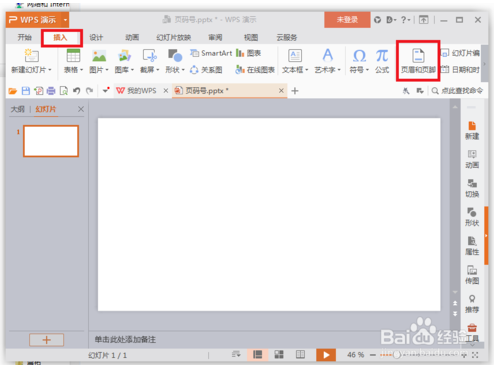Switch to the 大纲 outline pane tab
The image size is (494, 365).
click(18, 109)
